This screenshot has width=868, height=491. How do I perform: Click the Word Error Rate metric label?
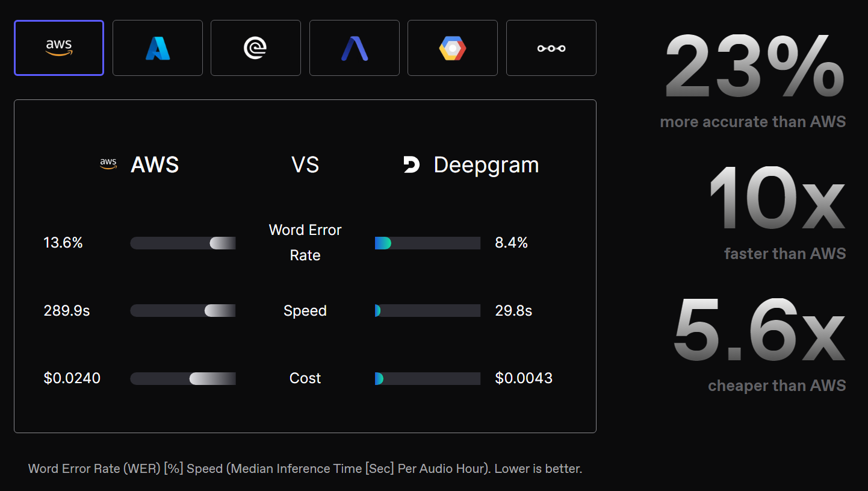305,243
